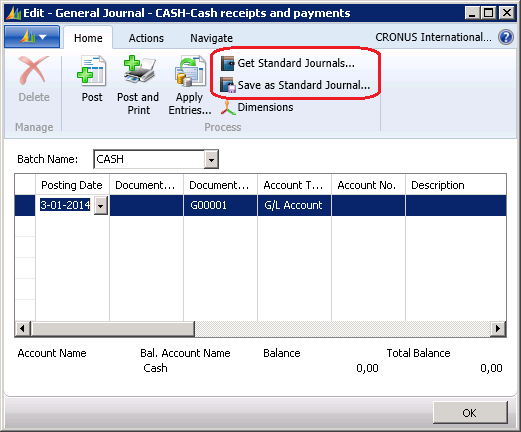
Task: Click Get Standard Journals action
Action: (x=287, y=63)
